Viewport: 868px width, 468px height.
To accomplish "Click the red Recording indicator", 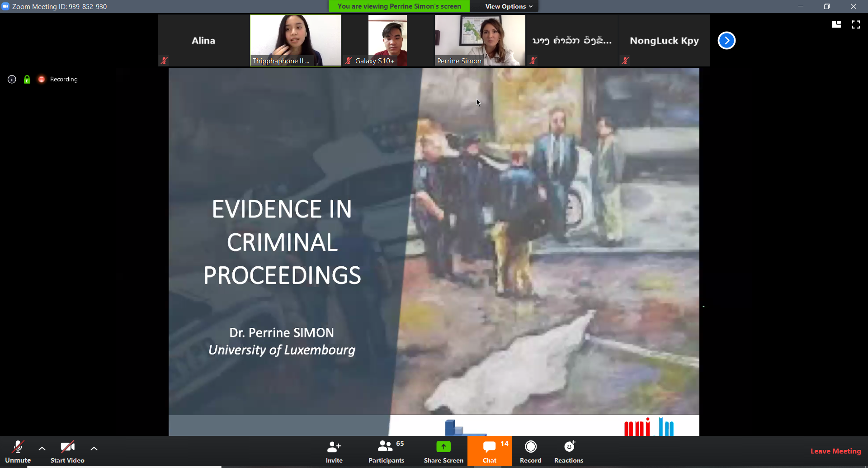I will click(42, 79).
